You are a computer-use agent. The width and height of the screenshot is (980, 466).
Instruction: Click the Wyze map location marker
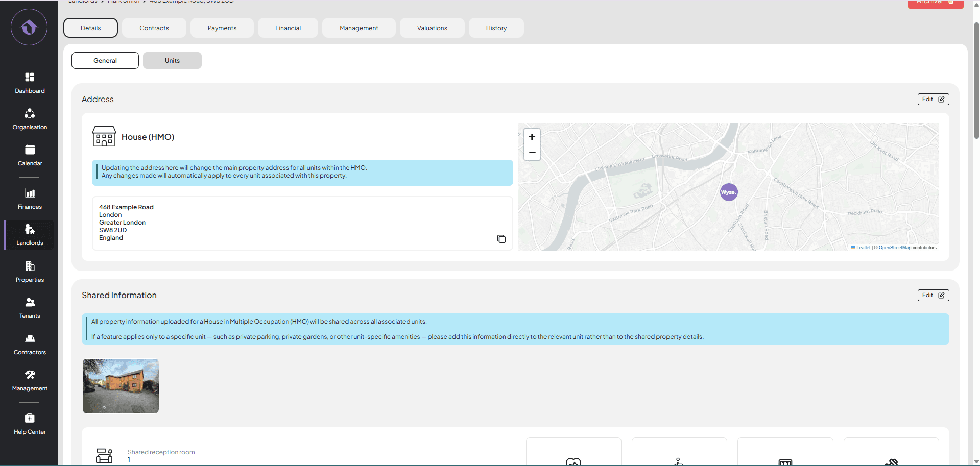pyautogui.click(x=728, y=192)
